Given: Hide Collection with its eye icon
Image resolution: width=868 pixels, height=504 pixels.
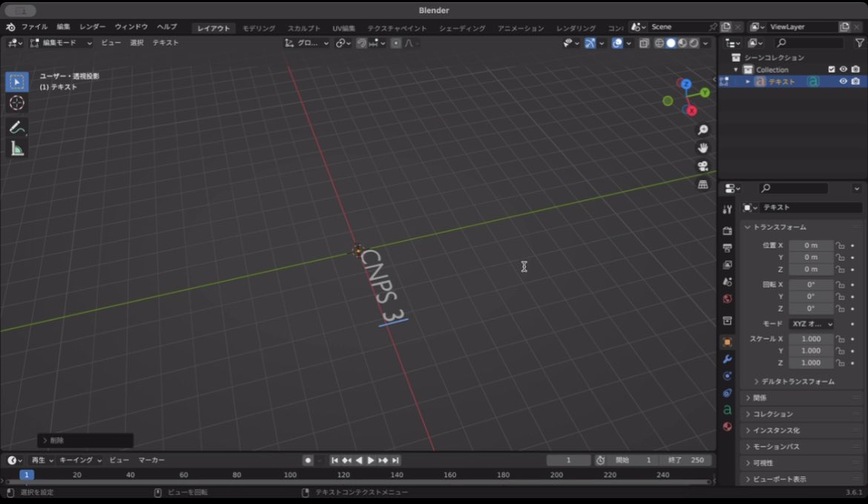Looking at the screenshot, I should pyautogui.click(x=843, y=69).
